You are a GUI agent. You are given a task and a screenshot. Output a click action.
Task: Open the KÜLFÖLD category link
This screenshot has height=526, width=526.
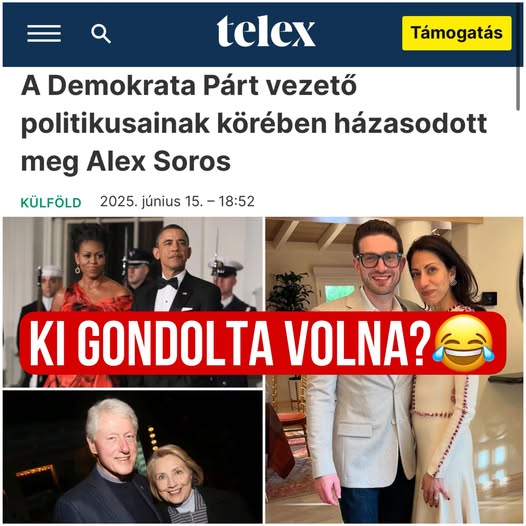click(51, 203)
